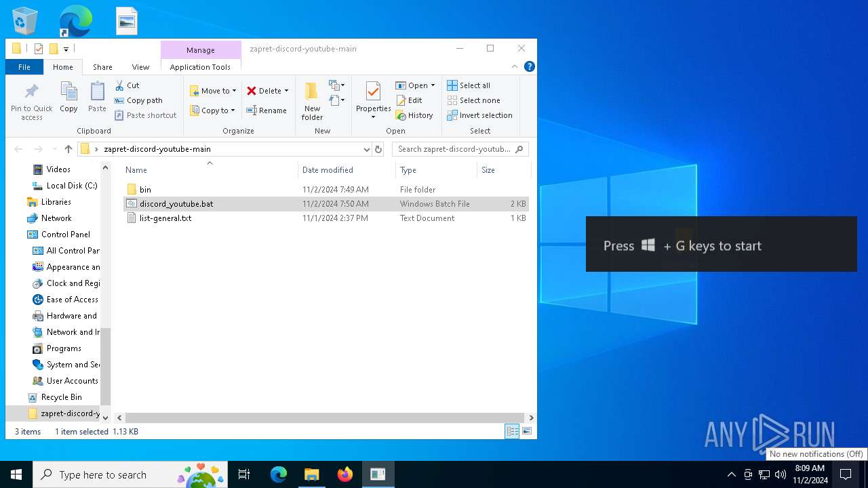The image size is (868, 488).
Task: Click the Windows Start button
Action: click(x=16, y=474)
